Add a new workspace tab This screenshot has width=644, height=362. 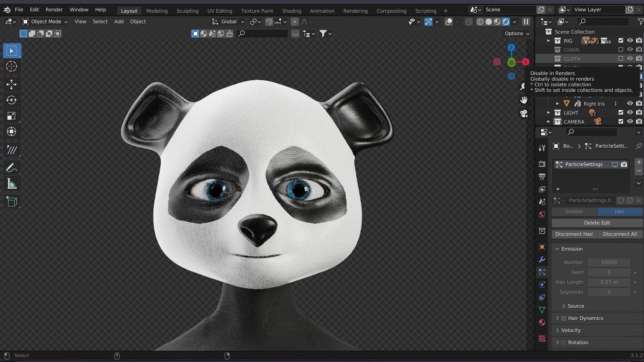tap(445, 11)
